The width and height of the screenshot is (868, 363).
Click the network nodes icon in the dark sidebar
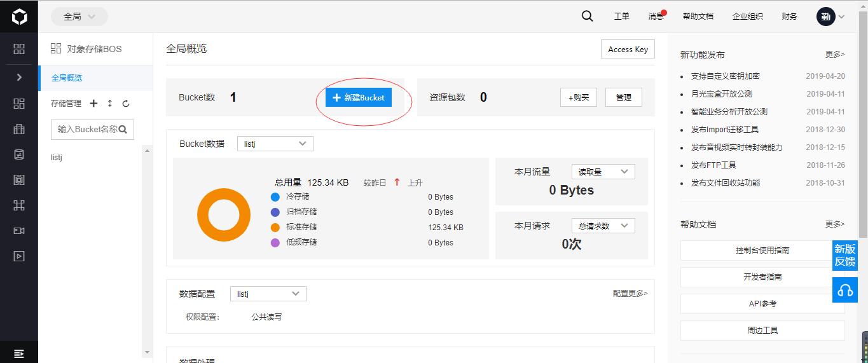[19, 205]
